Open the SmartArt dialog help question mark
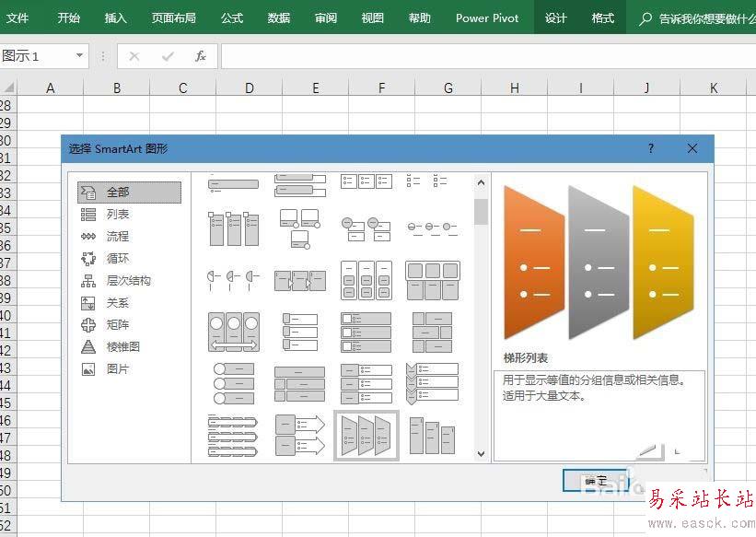 click(x=651, y=148)
